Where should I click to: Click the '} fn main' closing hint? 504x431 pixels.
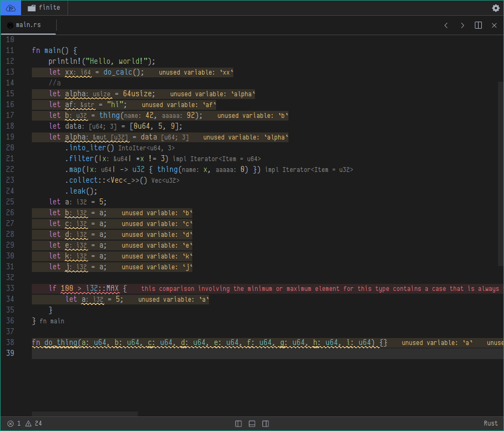click(48, 321)
